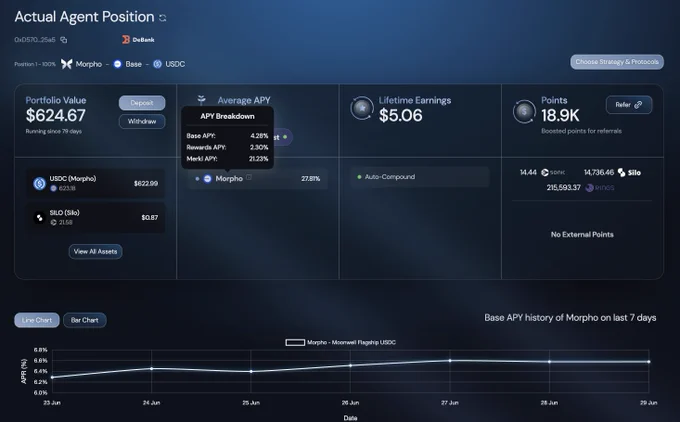Click the info icon next to Morpho
This screenshot has height=422, width=680.
pos(249,177)
